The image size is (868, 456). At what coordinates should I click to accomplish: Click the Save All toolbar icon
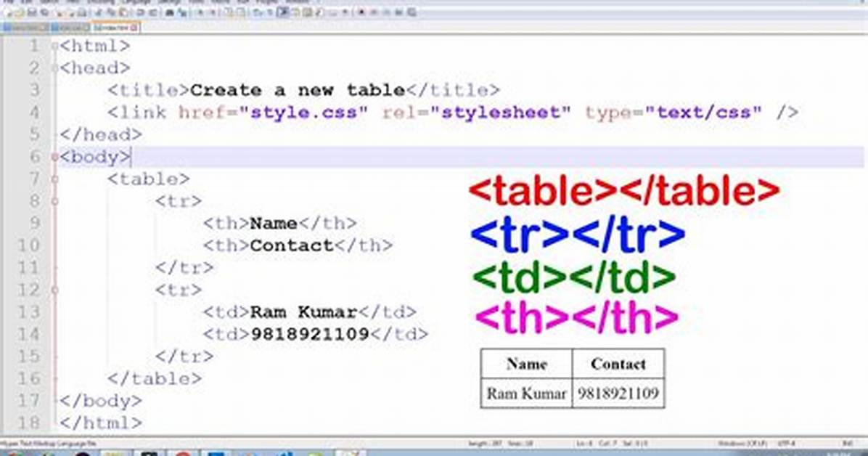(44, 12)
